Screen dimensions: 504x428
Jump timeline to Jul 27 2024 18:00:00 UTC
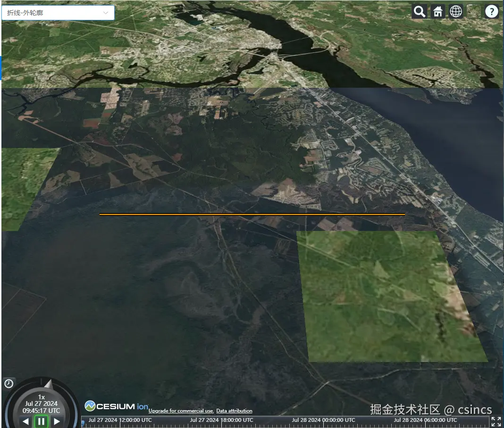[221, 420]
